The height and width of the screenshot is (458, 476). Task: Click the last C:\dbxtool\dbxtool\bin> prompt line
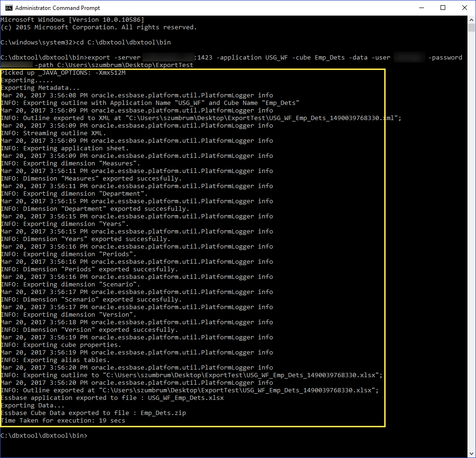click(x=44, y=435)
